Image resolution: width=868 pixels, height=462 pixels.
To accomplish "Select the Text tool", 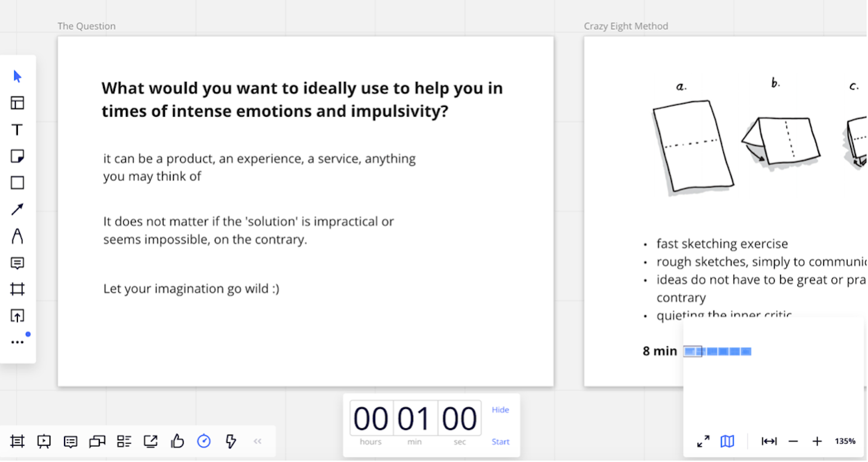I will (17, 130).
